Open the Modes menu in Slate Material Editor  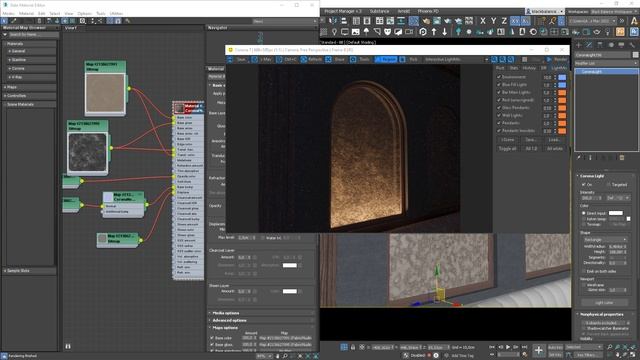click(x=8, y=13)
